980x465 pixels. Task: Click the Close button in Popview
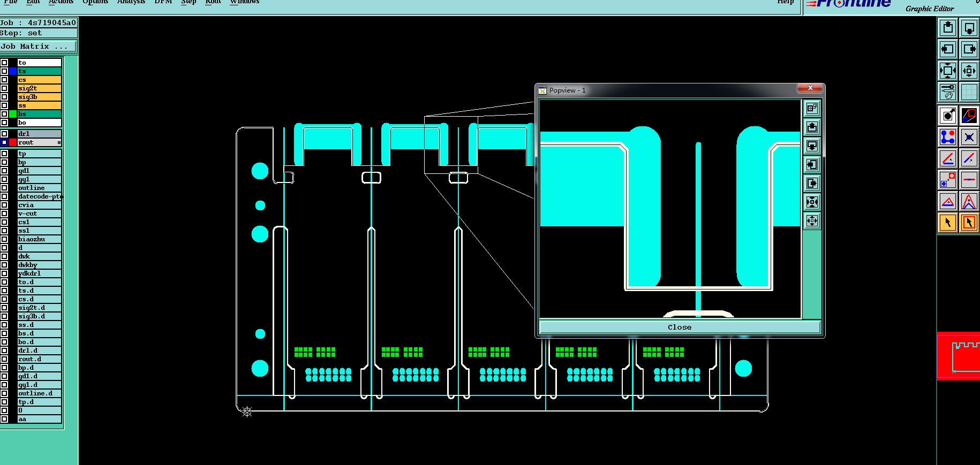click(x=680, y=327)
